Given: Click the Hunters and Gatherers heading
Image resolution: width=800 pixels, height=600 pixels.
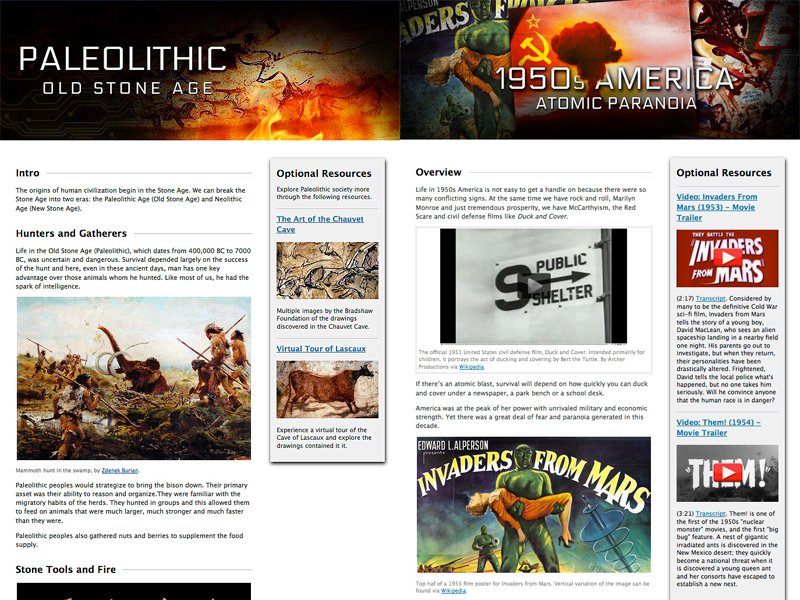Looking at the screenshot, I should 71,233.
